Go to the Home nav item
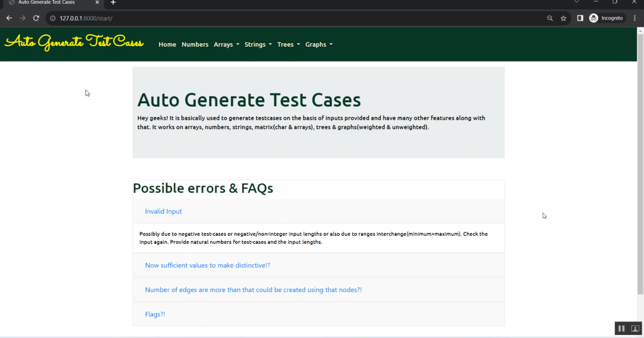Viewport: 644px width, 338px height. tap(167, 45)
